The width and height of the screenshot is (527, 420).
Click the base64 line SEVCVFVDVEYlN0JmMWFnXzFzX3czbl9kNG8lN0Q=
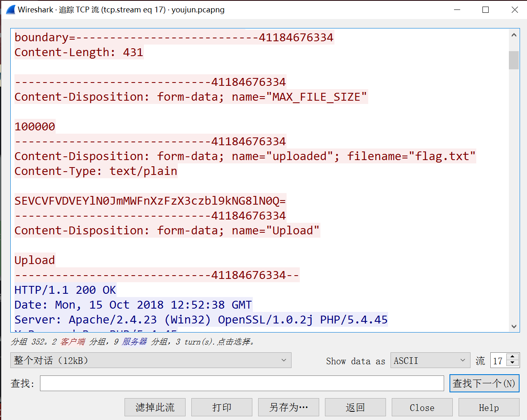[150, 201]
